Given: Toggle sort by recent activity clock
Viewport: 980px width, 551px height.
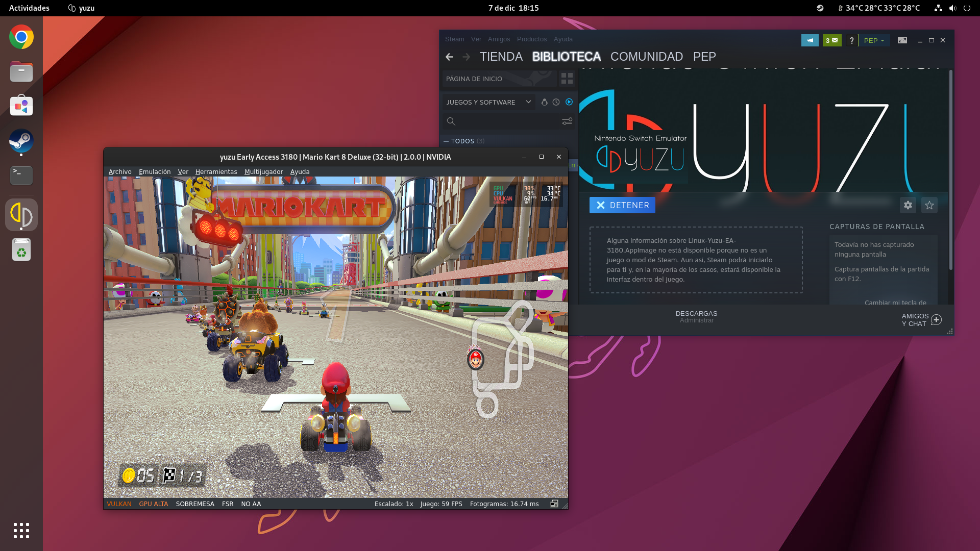Looking at the screenshot, I should click(556, 102).
